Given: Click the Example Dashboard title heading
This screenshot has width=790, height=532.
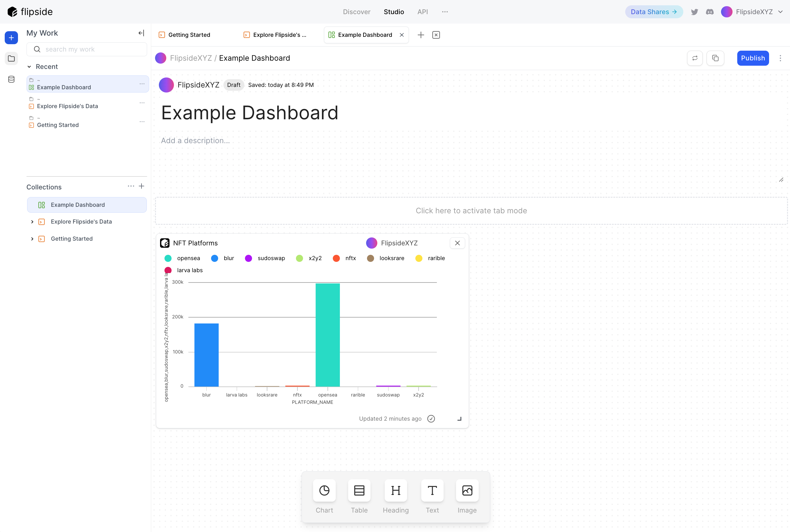Looking at the screenshot, I should point(249,113).
